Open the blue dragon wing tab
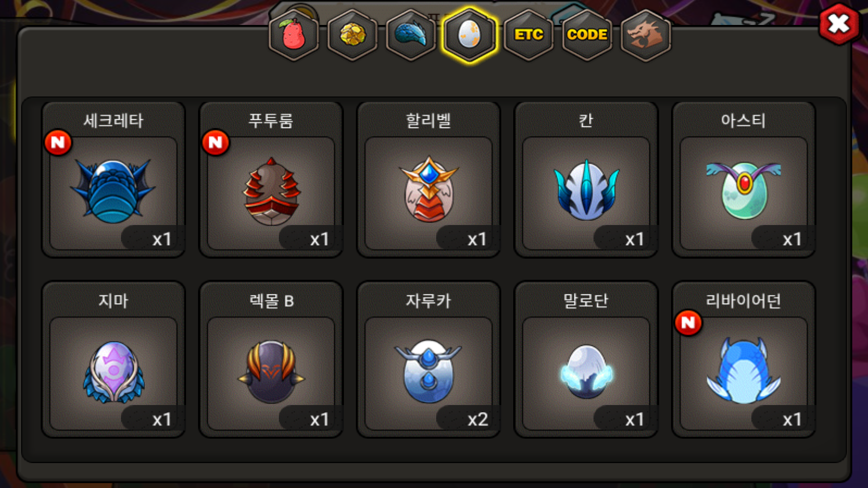Image resolution: width=868 pixels, height=488 pixels. coord(411,35)
